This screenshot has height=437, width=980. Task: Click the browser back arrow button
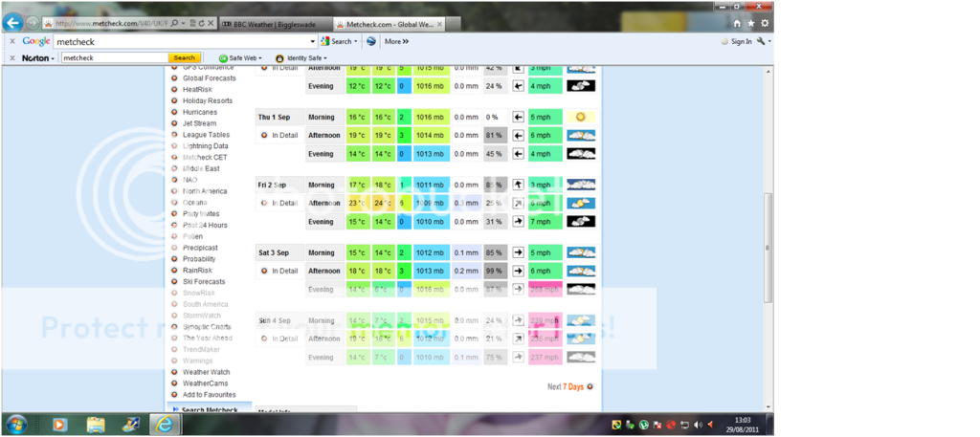13,22
